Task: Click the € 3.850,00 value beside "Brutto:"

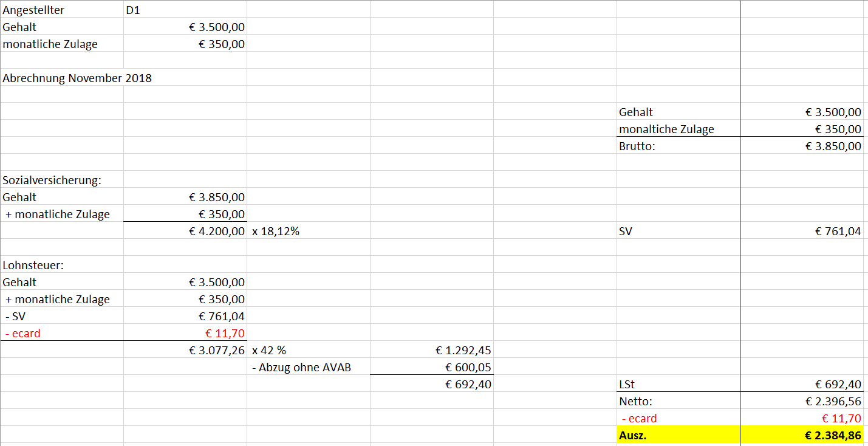Action: tap(833, 146)
